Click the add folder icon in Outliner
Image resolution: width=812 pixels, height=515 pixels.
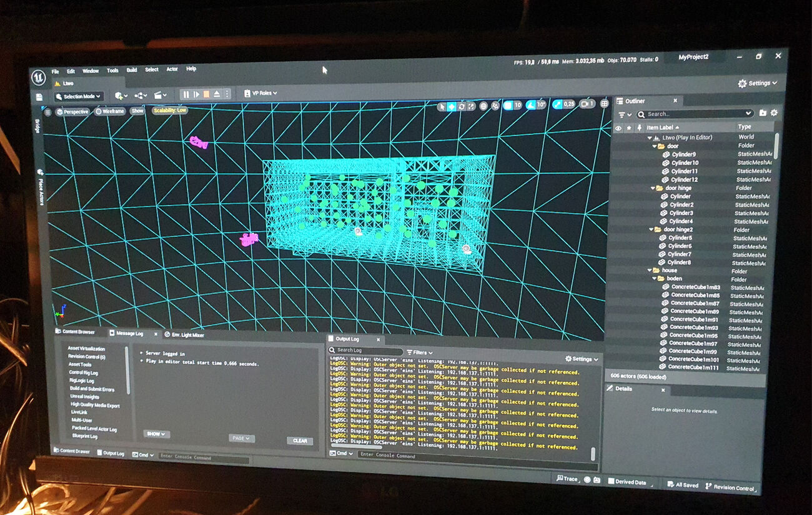763,113
